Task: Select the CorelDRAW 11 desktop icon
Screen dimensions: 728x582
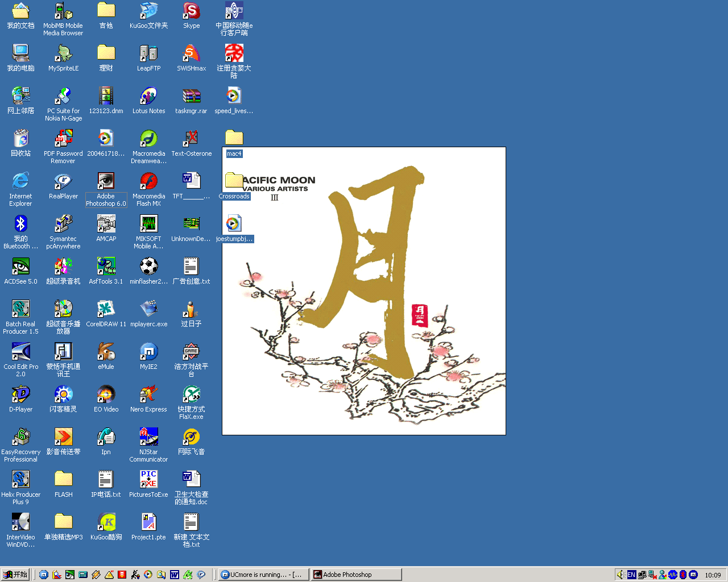Action: [106, 314]
